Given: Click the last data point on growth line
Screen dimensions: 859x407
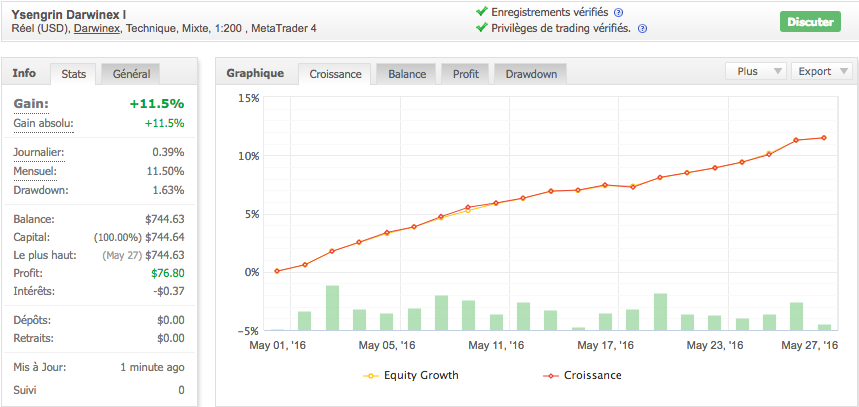Looking at the screenshot, I should pos(824,138).
